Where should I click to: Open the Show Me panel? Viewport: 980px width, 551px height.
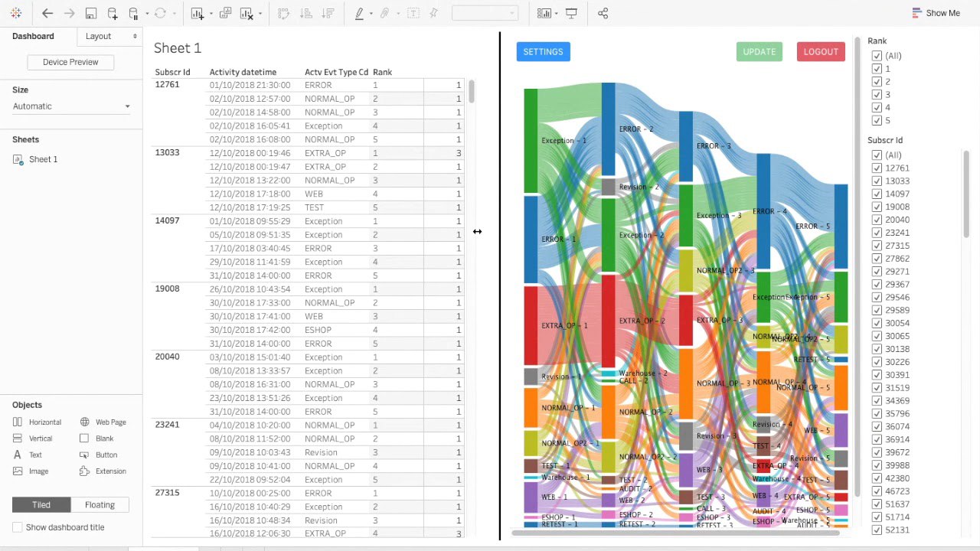(x=936, y=13)
